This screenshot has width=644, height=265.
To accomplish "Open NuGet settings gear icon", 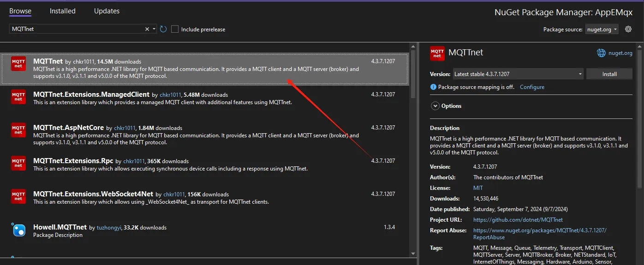I will tap(628, 29).
